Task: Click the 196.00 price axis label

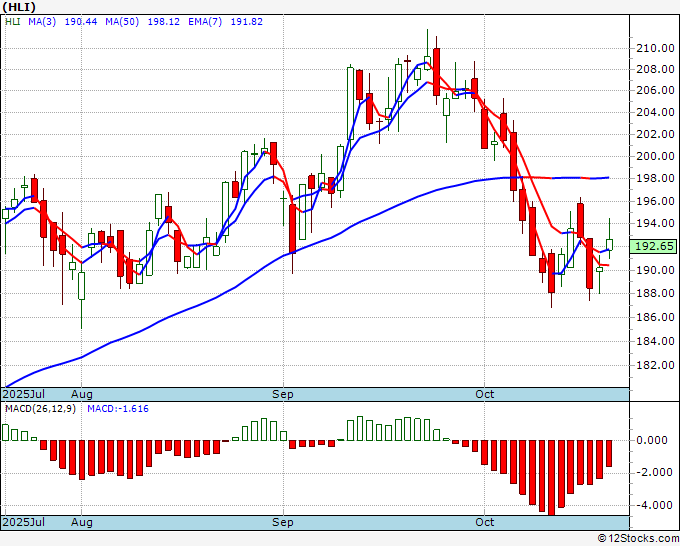Action: 655,201
